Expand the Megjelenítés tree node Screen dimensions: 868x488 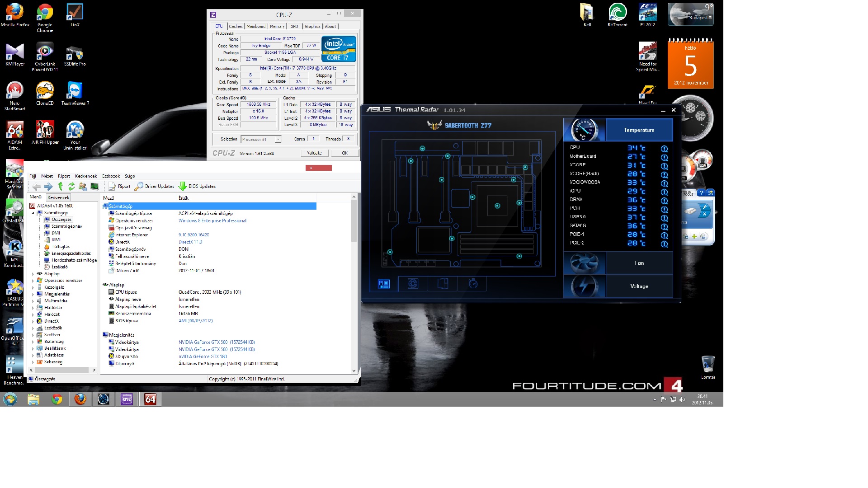[x=33, y=294]
